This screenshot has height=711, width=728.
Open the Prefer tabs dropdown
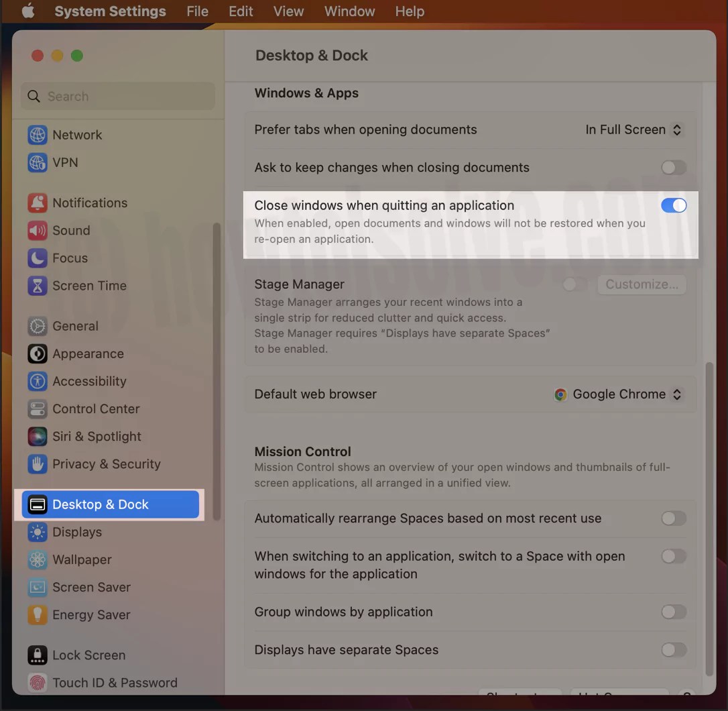point(633,129)
